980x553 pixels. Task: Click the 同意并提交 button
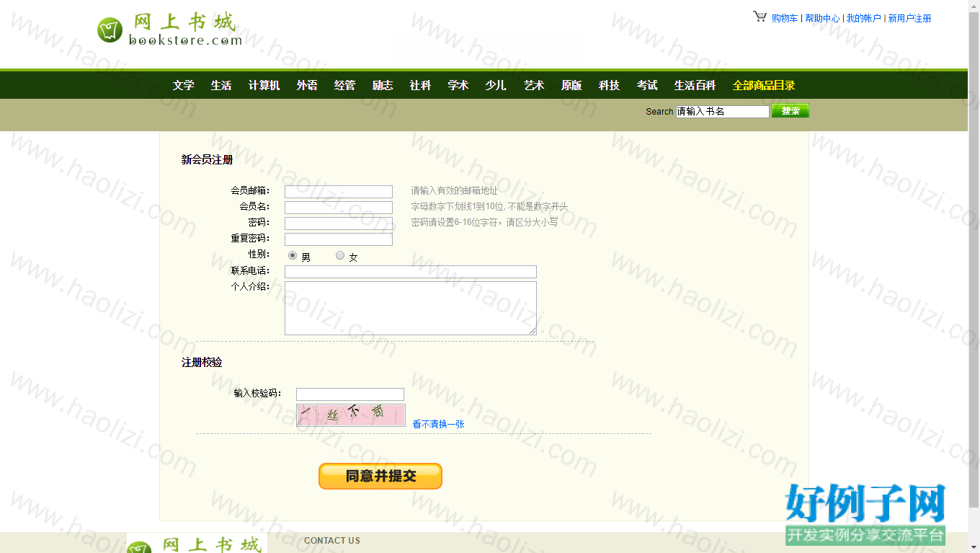tap(380, 476)
